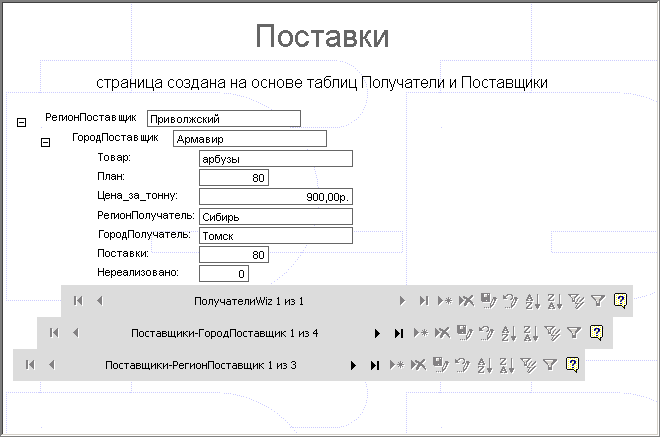
Task: Click the ГородПолучатель field with Томск
Action: [276, 236]
